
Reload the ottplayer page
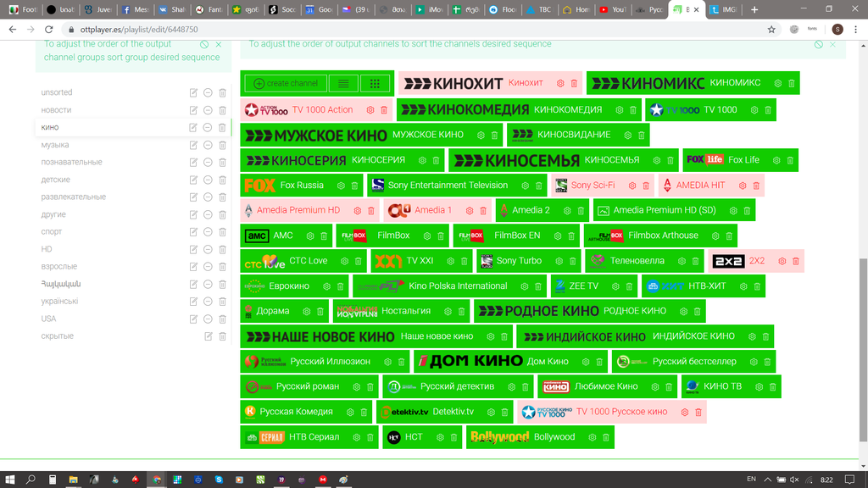pos(48,30)
